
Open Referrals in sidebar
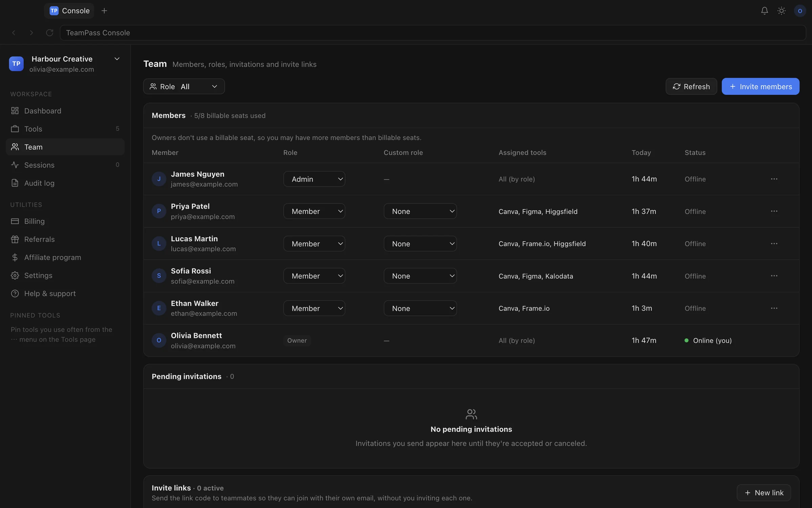click(65, 239)
